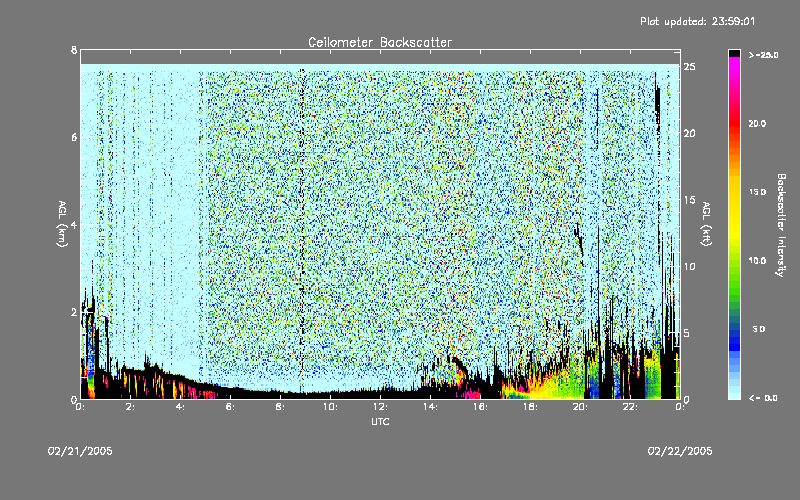Click the 10 kft tick on right axis
This screenshot has width=800, height=500.
pos(690,266)
